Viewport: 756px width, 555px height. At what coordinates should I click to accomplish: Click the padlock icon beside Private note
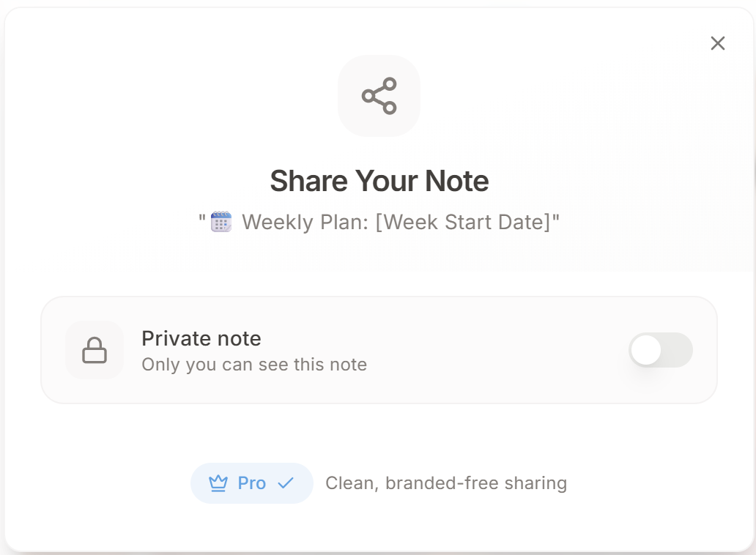tap(94, 350)
